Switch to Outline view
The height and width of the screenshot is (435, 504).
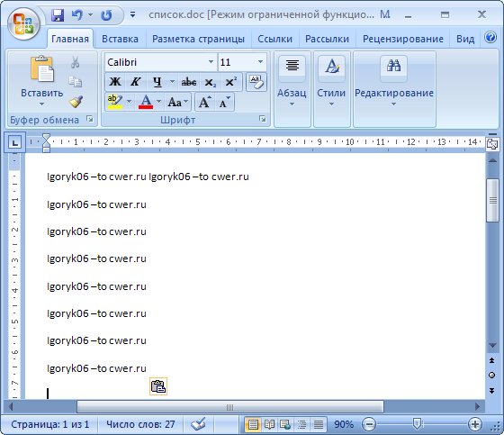(x=301, y=425)
